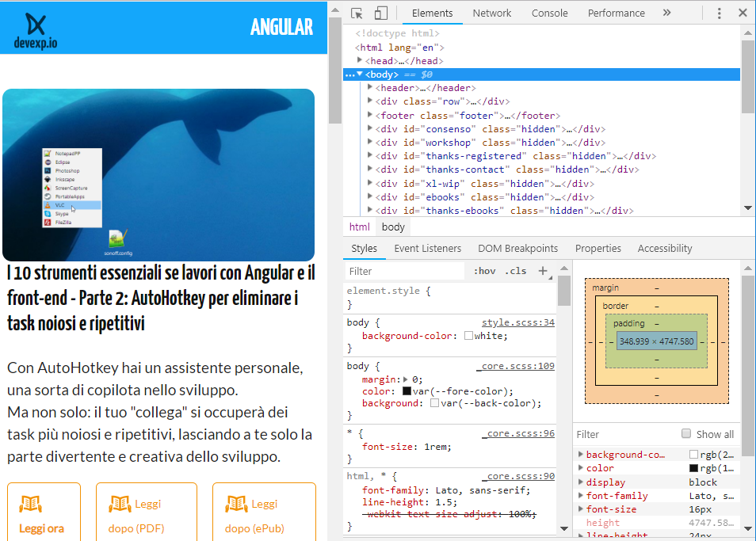Open the Properties sub-tab
756x541 pixels.
[x=598, y=249]
